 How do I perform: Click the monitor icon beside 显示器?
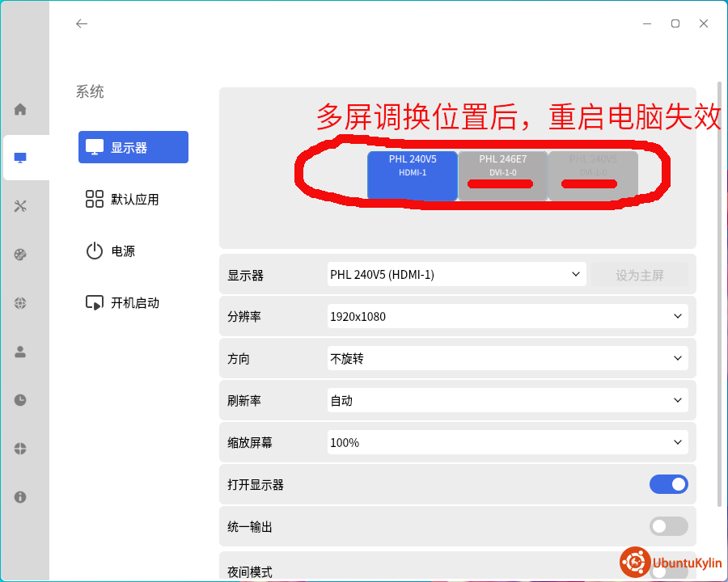click(x=95, y=147)
